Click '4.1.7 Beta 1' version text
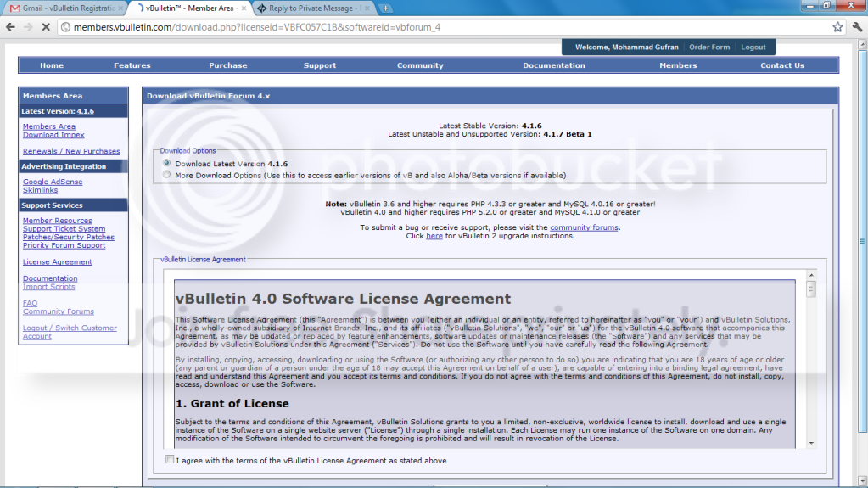 (568, 135)
